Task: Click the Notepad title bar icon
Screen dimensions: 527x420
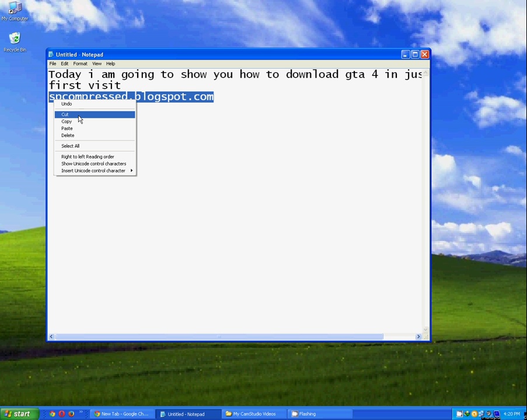Action: tap(51, 54)
